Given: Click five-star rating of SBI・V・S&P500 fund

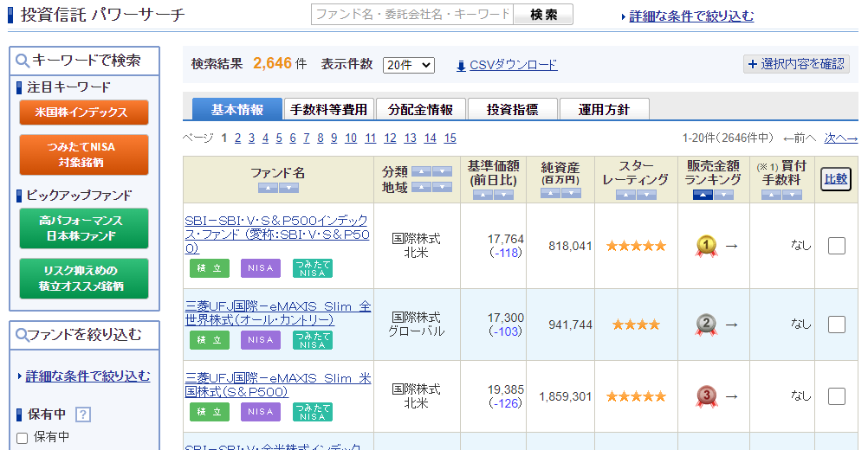Looking at the screenshot, I should [636, 246].
